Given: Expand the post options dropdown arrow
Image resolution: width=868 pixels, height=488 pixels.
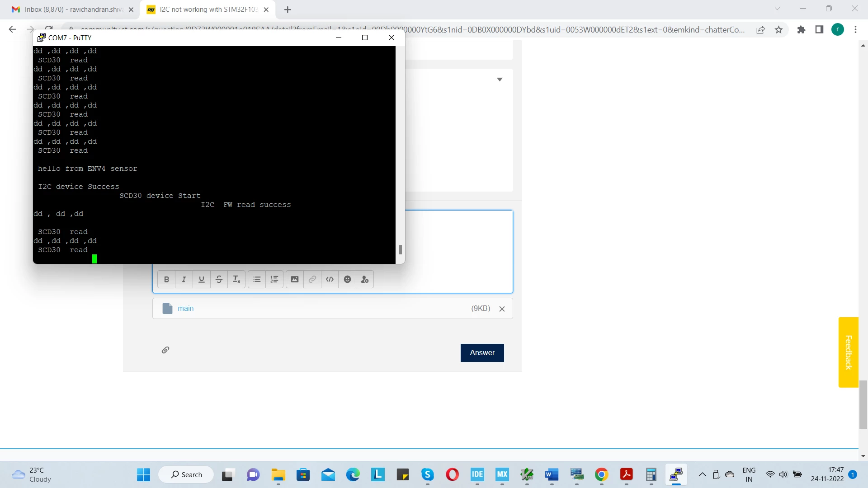Looking at the screenshot, I should (500, 80).
